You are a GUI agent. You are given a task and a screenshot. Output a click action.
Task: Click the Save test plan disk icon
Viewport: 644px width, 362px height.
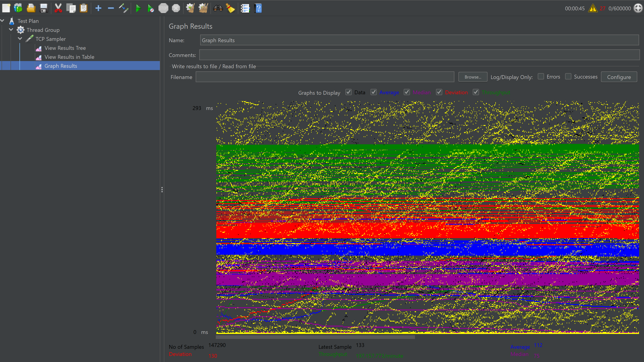click(44, 8)
